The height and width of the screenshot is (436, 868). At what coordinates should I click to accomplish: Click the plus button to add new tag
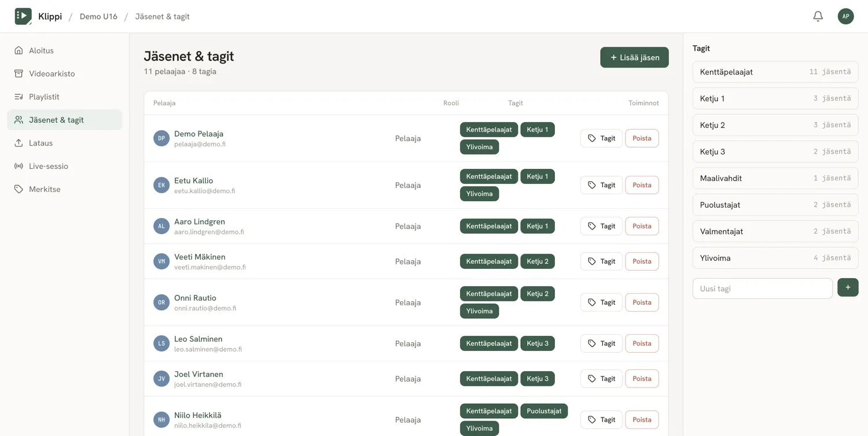(x=848, y=287)
